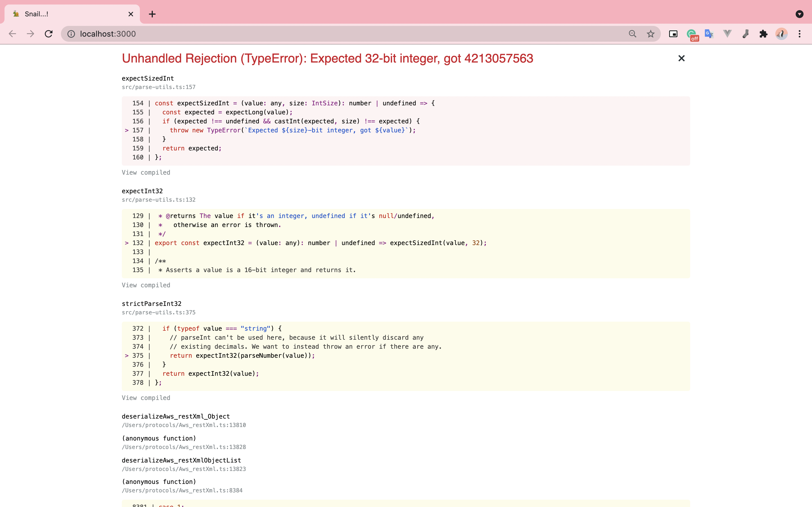The height and width of the screenshot is (507, 812).
Task: Click View compiled under strictParseInt32
Action: [145, 398]
